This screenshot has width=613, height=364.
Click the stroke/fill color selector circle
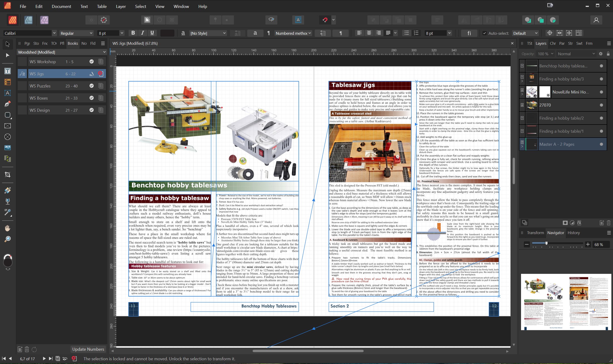8,260
